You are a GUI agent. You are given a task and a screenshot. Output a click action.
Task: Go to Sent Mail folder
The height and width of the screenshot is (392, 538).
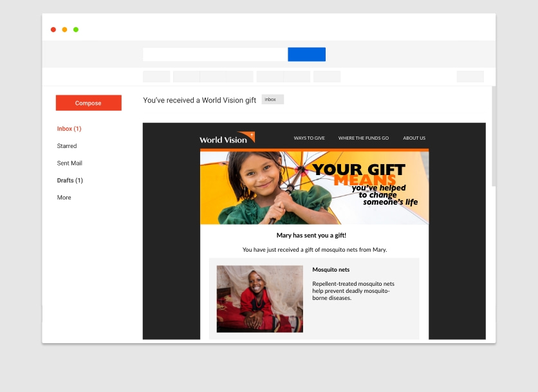(70, 163)
